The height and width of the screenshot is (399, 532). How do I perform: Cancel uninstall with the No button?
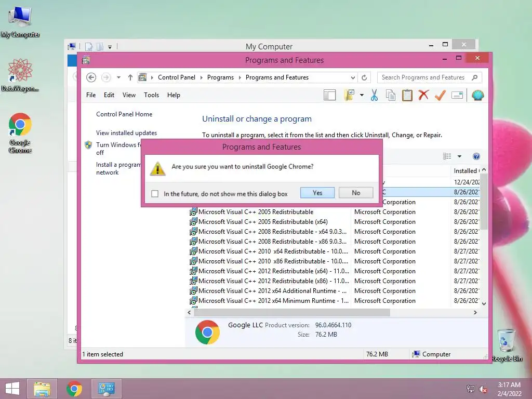(x=356, y=193)
